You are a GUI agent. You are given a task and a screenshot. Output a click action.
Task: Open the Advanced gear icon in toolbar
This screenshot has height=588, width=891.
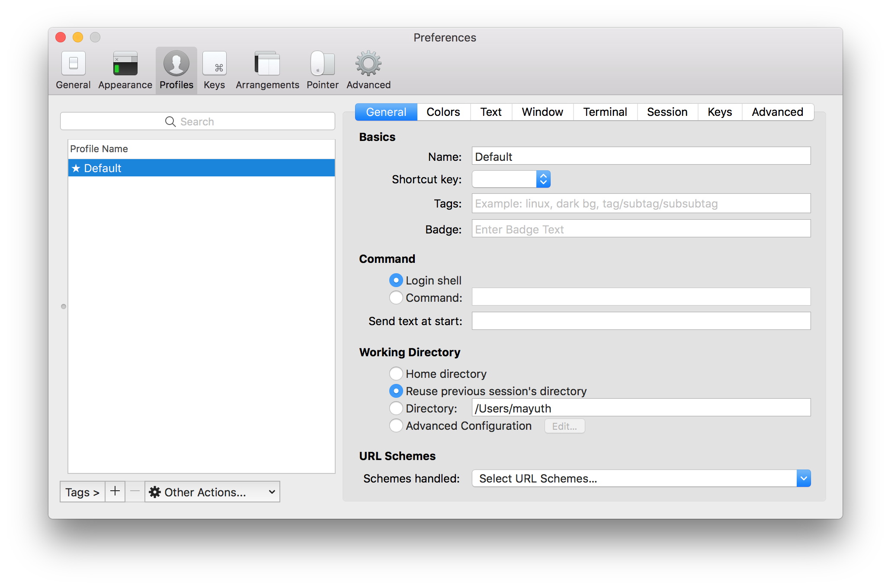tap(368, 64)
